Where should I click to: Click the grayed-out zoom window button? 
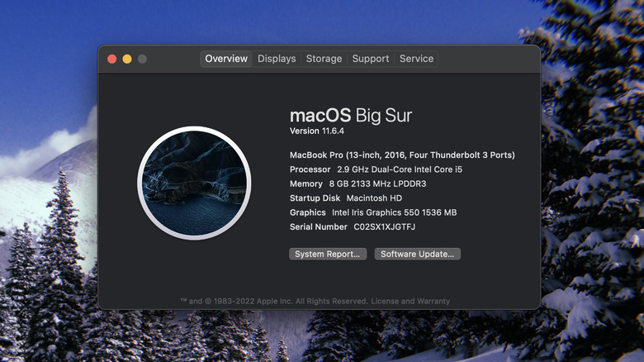click(142, 59)
